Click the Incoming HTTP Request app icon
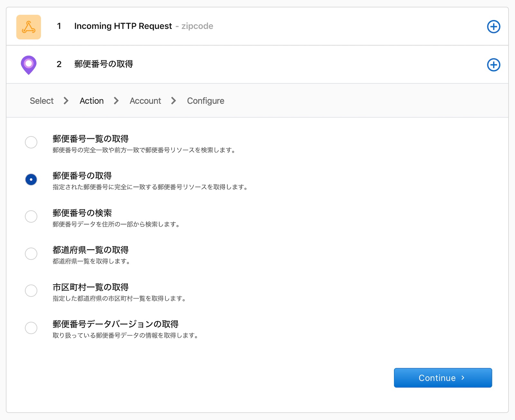515x420 pixels. (x=29, y=26)
